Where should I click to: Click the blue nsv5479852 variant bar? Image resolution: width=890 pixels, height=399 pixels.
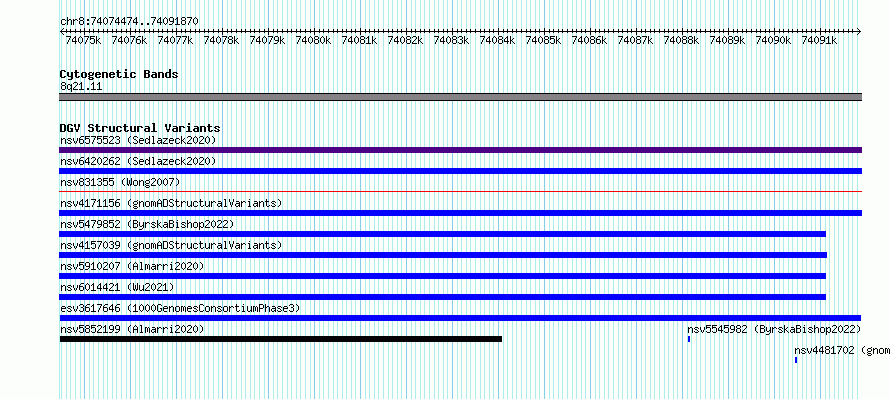point(442,234)
